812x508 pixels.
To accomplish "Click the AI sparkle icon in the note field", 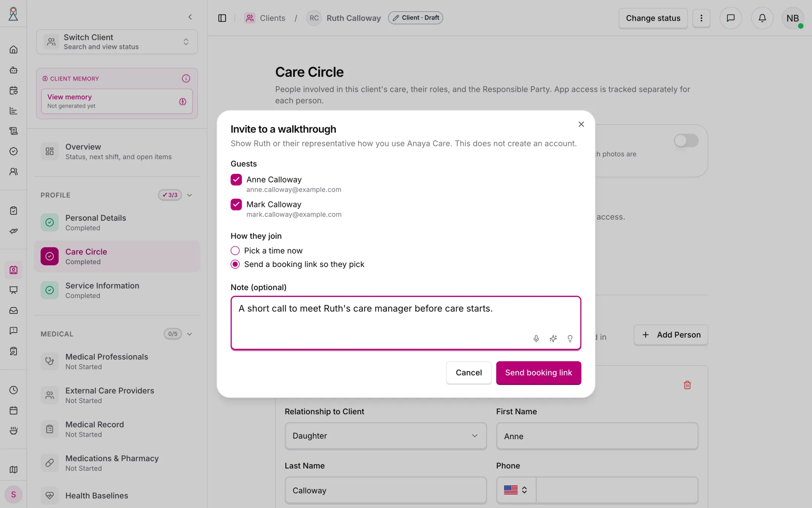I will (553, 339).
